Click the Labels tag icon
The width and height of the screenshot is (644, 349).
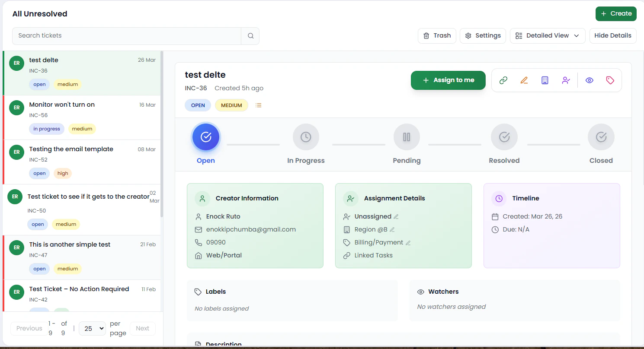pos(198,292)
